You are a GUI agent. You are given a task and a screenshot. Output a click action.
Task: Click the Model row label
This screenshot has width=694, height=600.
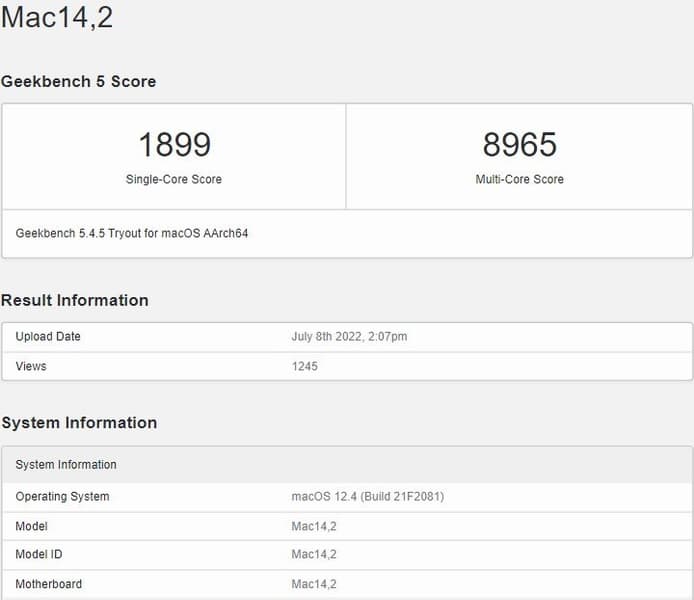tap(31, 526)
